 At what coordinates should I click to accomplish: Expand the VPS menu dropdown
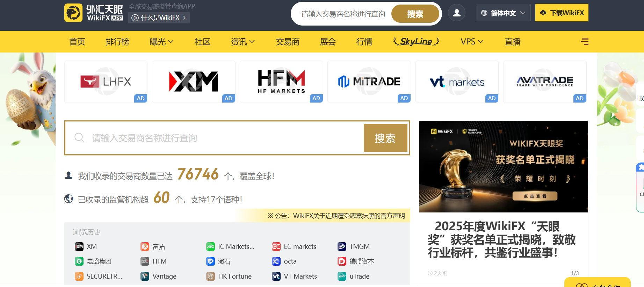472,42
